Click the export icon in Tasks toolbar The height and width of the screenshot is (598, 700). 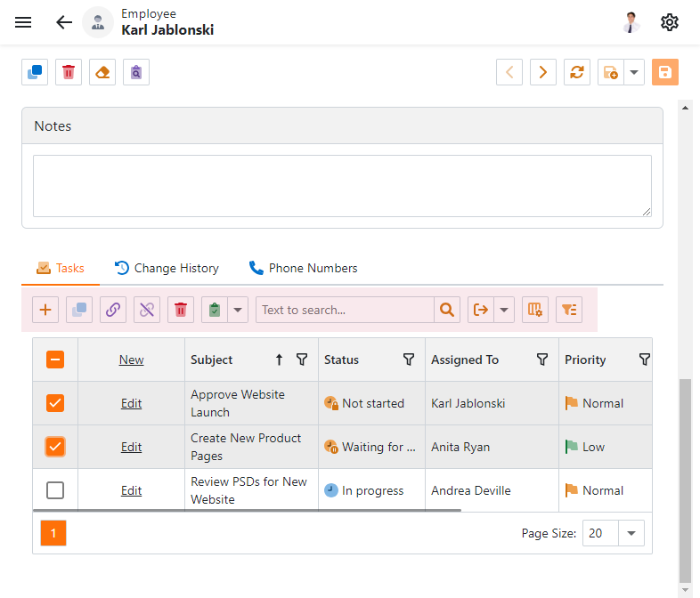click(x=481, y=310)
